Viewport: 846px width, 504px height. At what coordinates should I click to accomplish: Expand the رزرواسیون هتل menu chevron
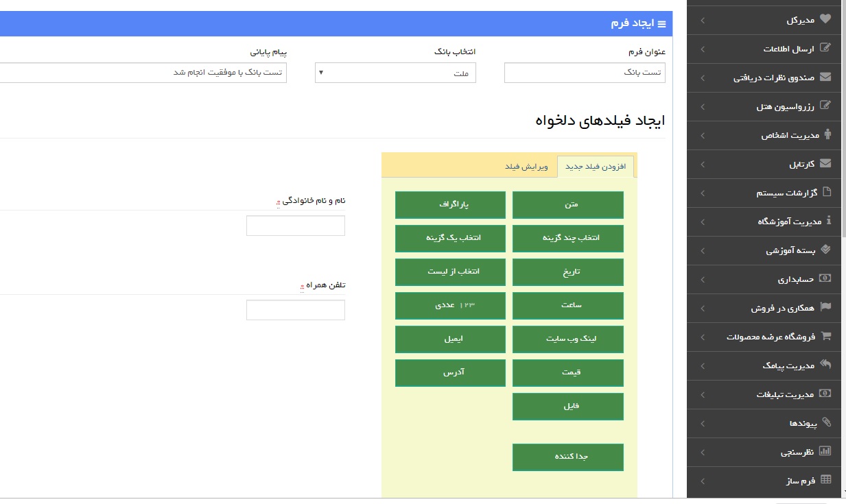[x=702, y=107]
